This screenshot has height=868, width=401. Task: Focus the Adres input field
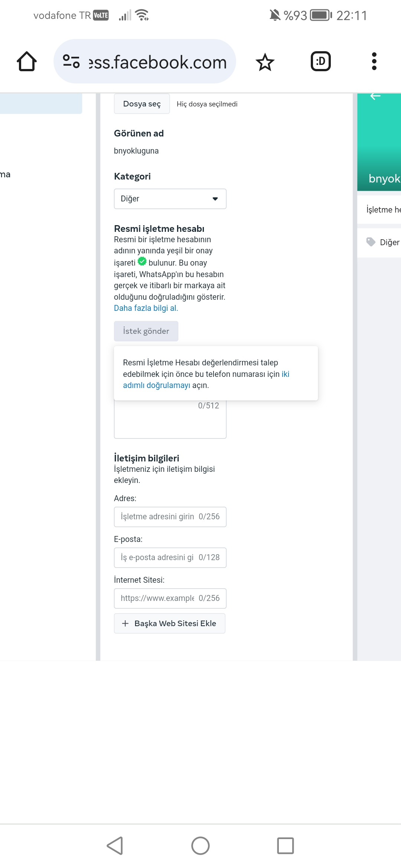click(x=170, y=517)
